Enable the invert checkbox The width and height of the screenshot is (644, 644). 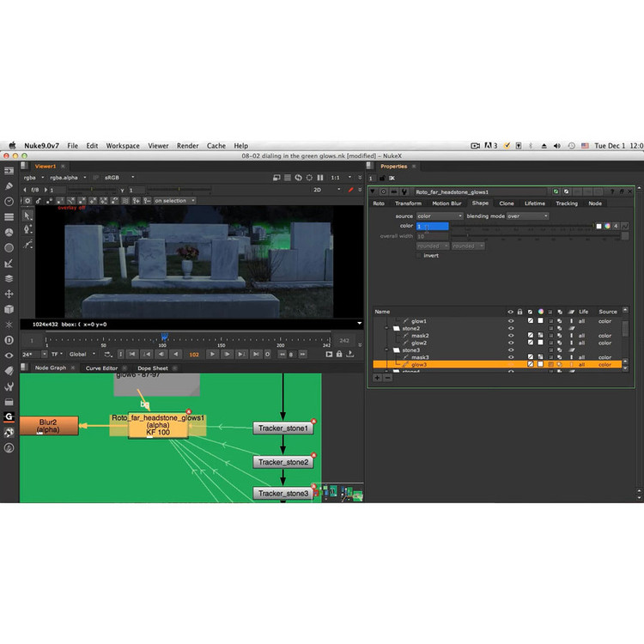coord(419,255)
